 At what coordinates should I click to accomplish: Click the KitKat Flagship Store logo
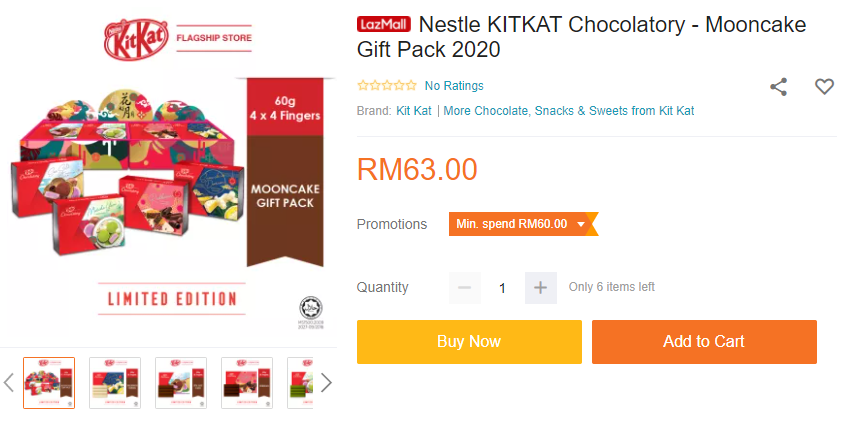coord(180,39)
